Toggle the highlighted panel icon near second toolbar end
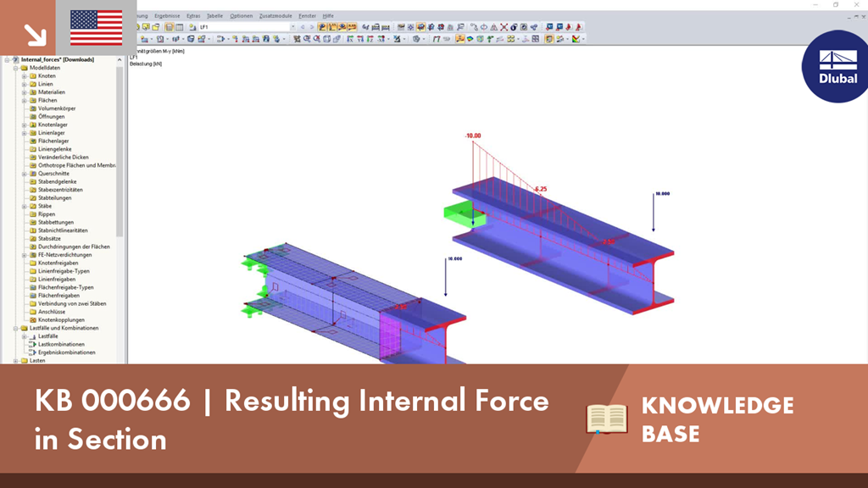 pyautogui.click(x=548, y=39)
